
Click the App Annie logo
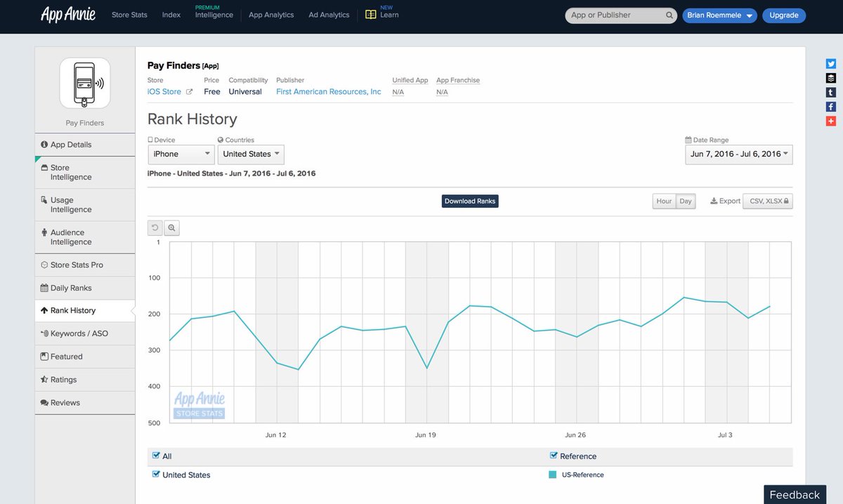coord(68,14)
